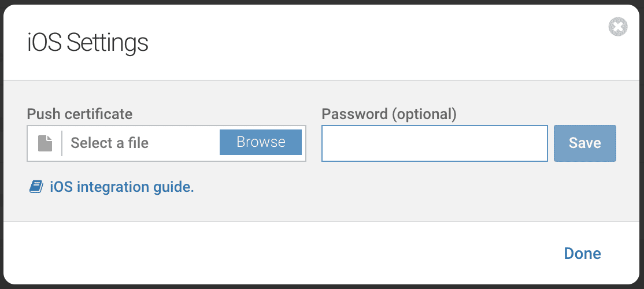Click the book icon beside the integration guide
This screenshot has height=289, width=644.
pyautogui.click(x=36, y=187)
